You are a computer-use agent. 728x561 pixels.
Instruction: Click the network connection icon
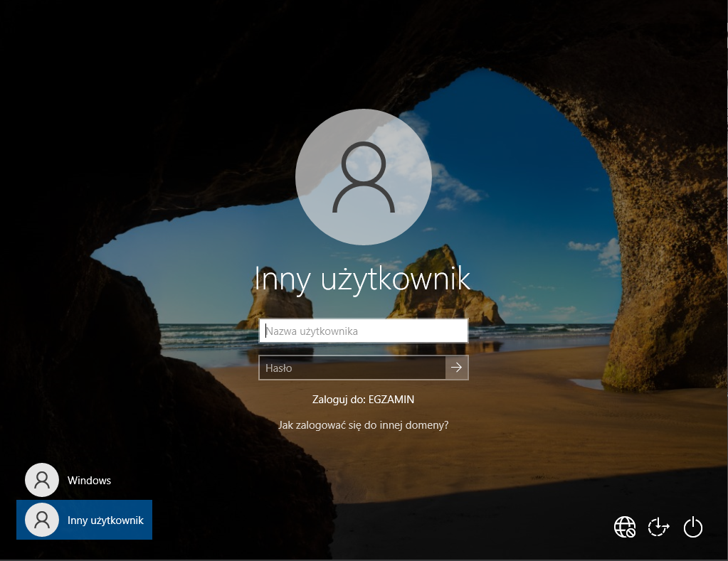click(x=625, y=527)
